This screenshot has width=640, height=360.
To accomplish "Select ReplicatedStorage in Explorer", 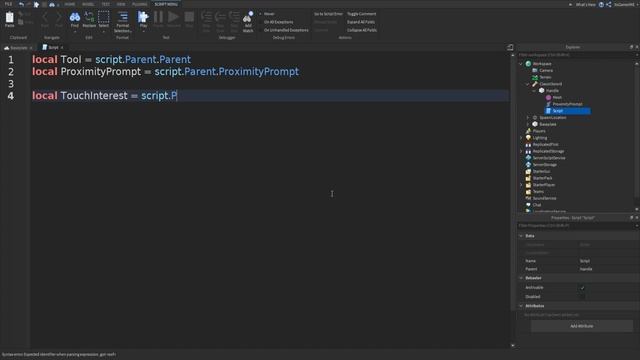I will click(548, 151).
